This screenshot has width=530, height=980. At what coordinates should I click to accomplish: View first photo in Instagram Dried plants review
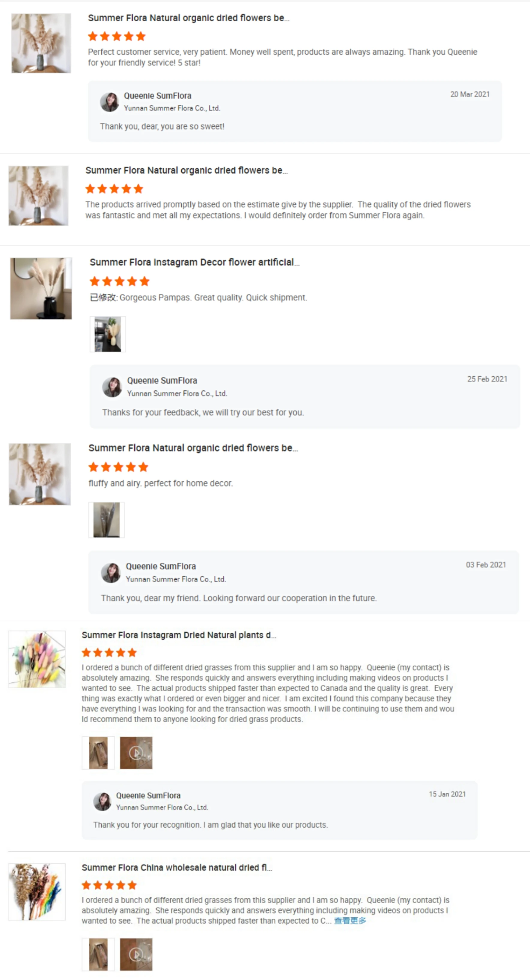(x=98, y=753)
